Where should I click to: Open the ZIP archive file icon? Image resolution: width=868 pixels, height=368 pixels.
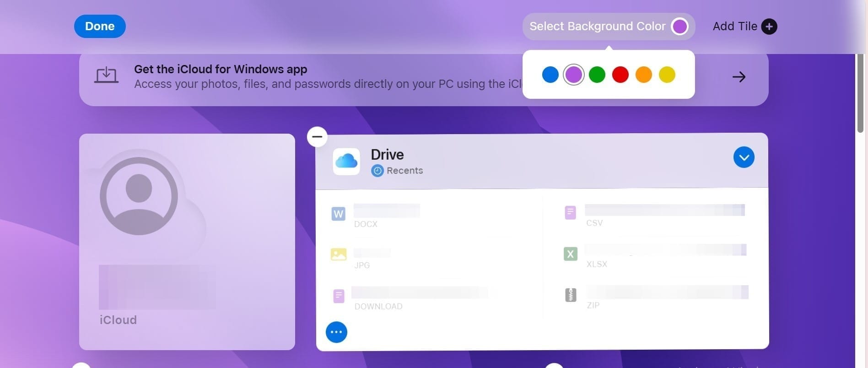[571, 295]
